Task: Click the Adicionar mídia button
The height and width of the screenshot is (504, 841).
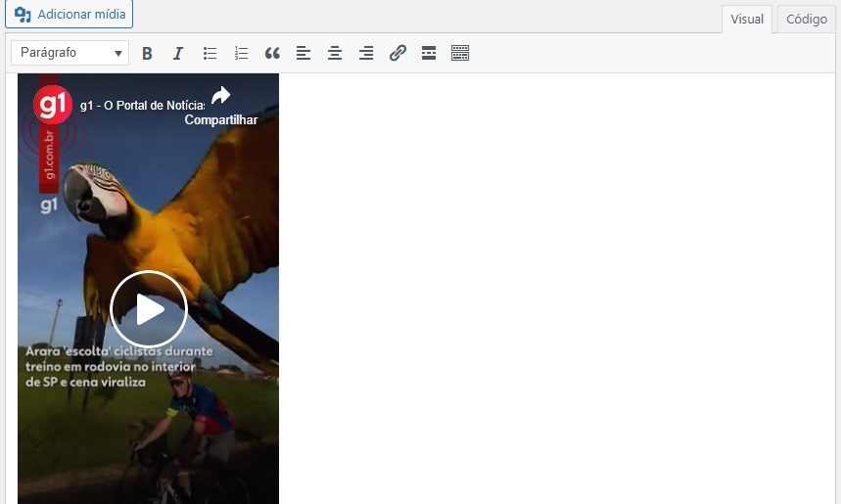Action: coord(69,15)
